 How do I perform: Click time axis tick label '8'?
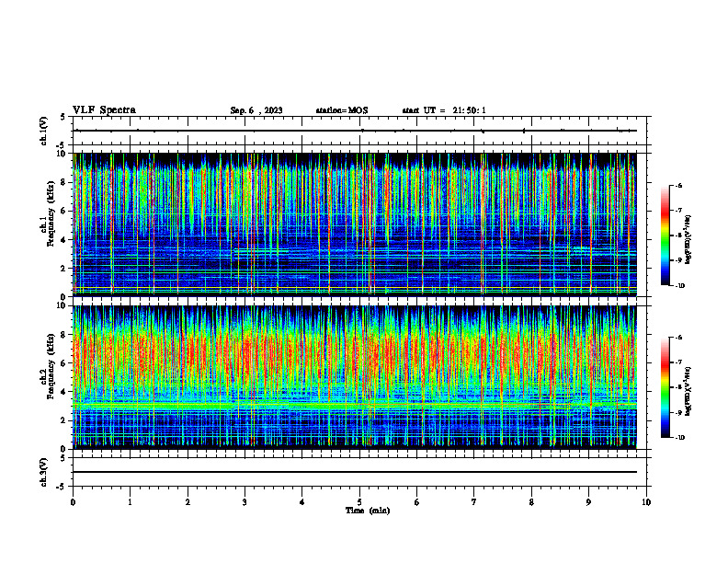[531, 502]
